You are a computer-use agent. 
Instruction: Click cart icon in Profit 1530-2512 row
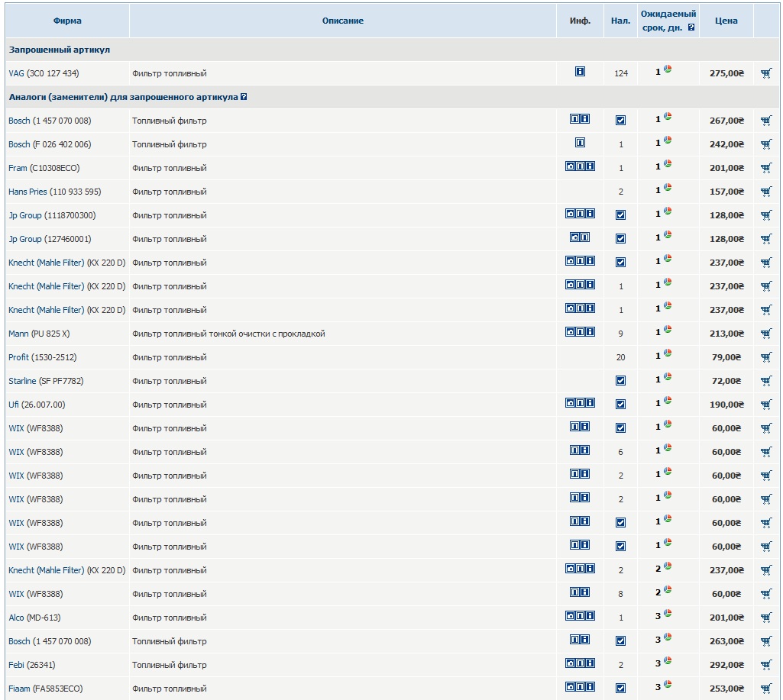coord(766,357)
